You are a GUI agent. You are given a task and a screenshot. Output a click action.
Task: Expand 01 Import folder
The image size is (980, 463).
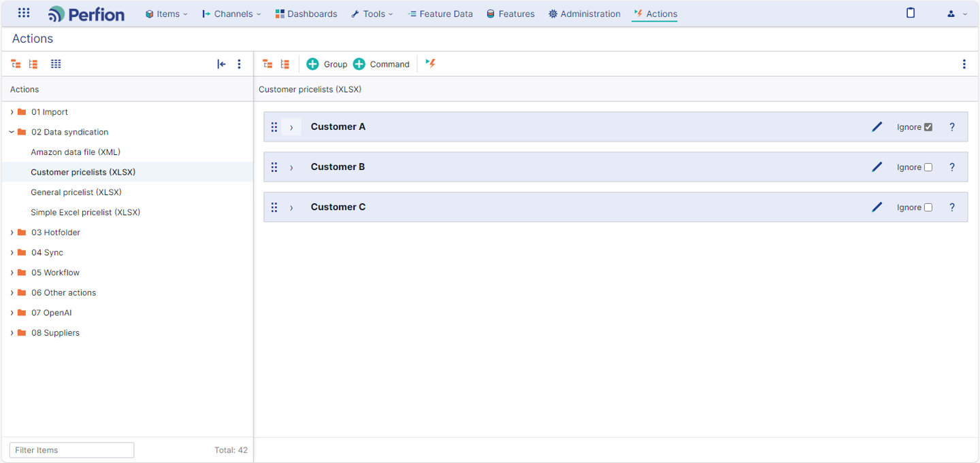coord(12,112)
